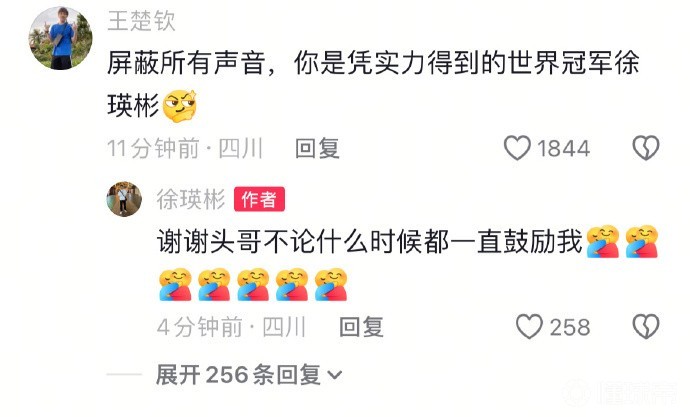690x417 pixels.
Task: Click the red 作者 author badge
Action: click(259, 199)
